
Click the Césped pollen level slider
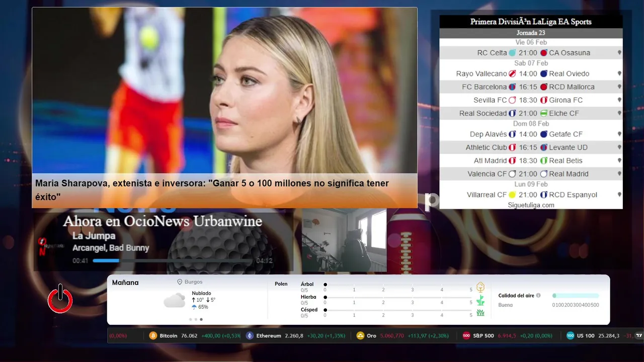pos(398,310)
